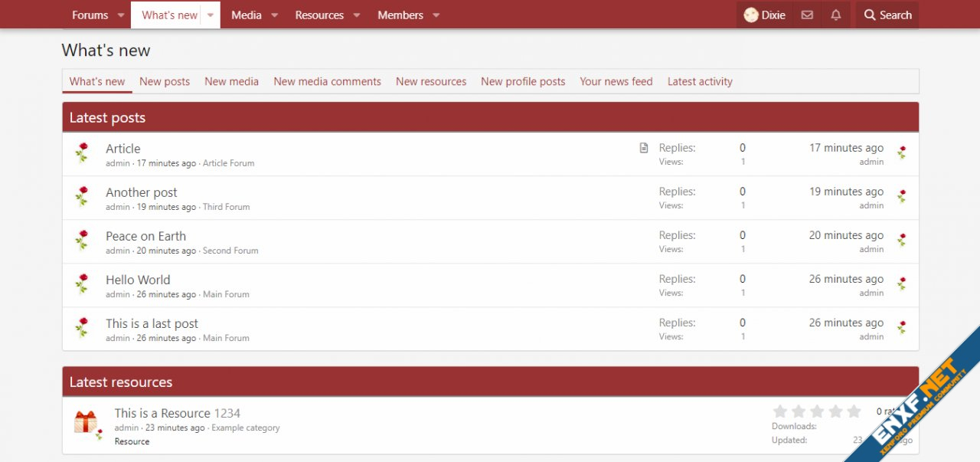Open the Latest resources section header
The width and height of the screenshot is (980, 462).
click(121, 382)
